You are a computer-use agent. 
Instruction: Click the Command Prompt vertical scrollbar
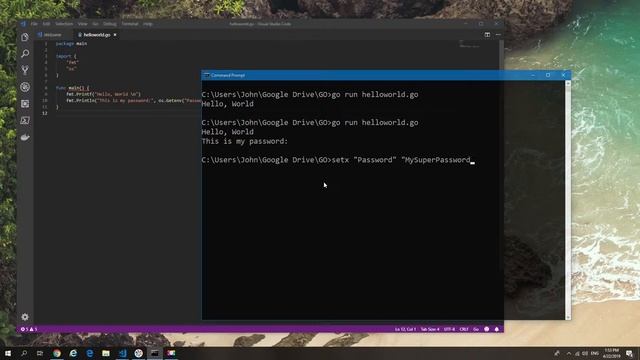click(x=568, y=200)
